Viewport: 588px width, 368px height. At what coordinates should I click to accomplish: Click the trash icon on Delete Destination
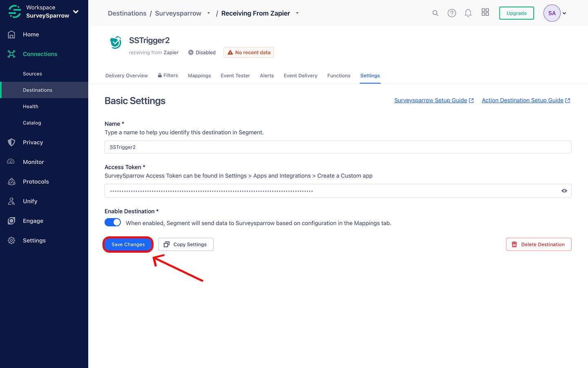point(514,245)
